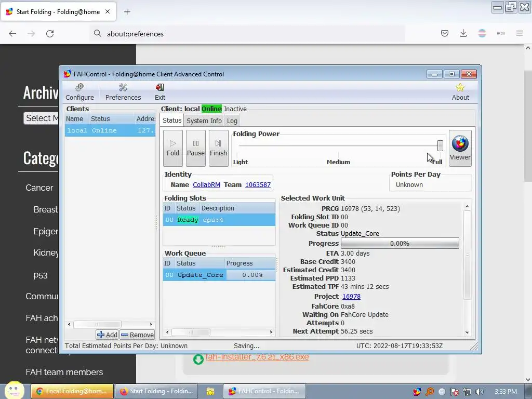Select the local Online client row
The width and height of the screenshot is (532, 399).
(x=110, y=130)
